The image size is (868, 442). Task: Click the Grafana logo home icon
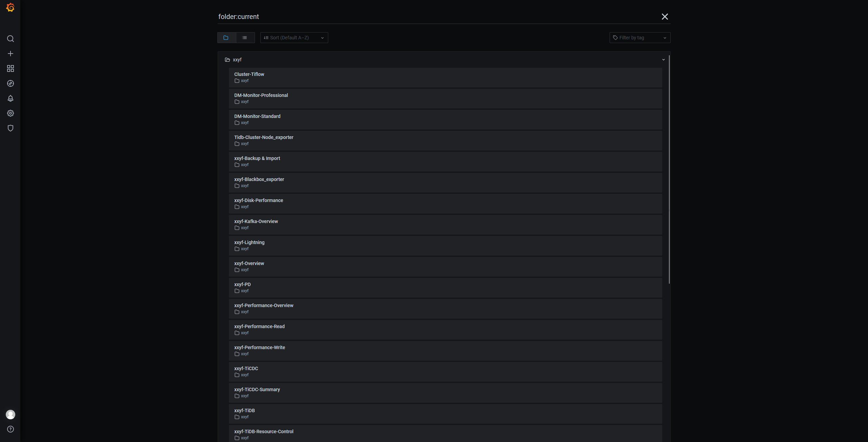coord(10,7)
